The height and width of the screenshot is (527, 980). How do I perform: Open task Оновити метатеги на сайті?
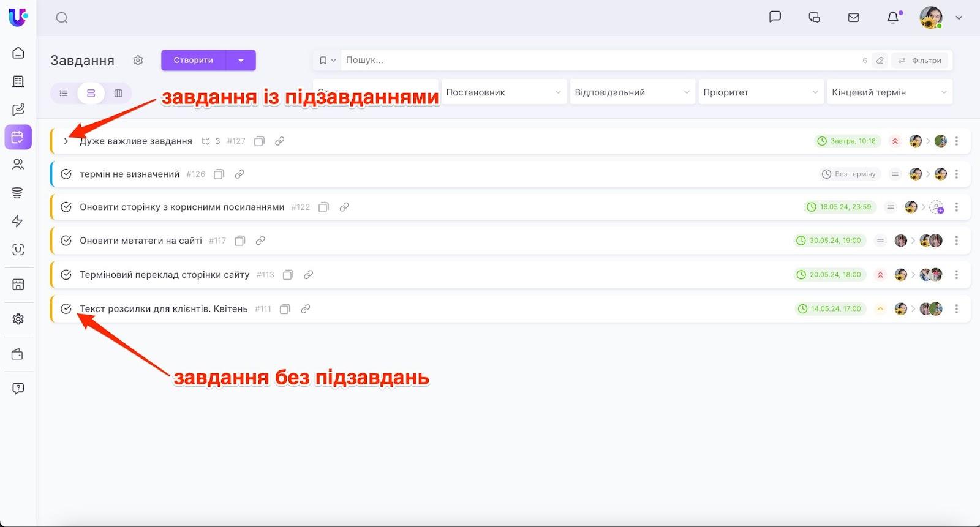[x=141, y=241]
